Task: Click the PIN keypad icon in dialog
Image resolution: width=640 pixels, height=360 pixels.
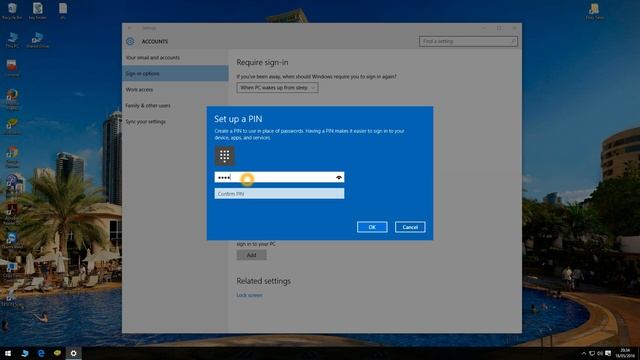Action: 224,156
